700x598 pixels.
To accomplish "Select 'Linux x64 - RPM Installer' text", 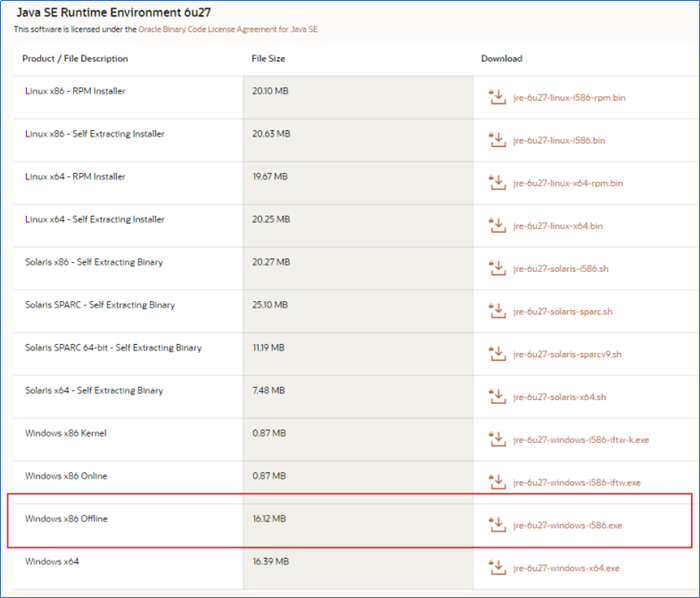I will pyautogui.click(x=75, y=177).
